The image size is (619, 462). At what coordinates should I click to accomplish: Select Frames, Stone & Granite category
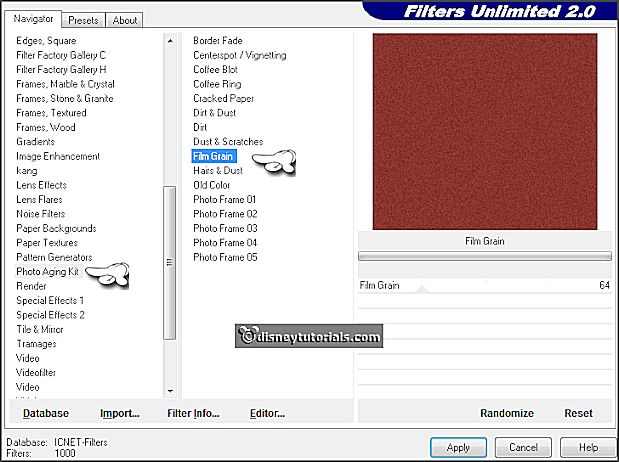coord(65,98)
